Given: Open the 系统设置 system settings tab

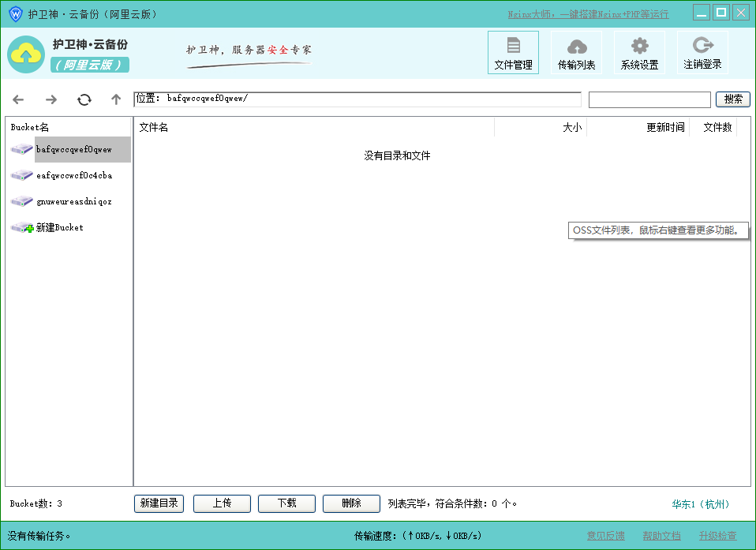Looking at the screenshot, I should tap(639, 53).
